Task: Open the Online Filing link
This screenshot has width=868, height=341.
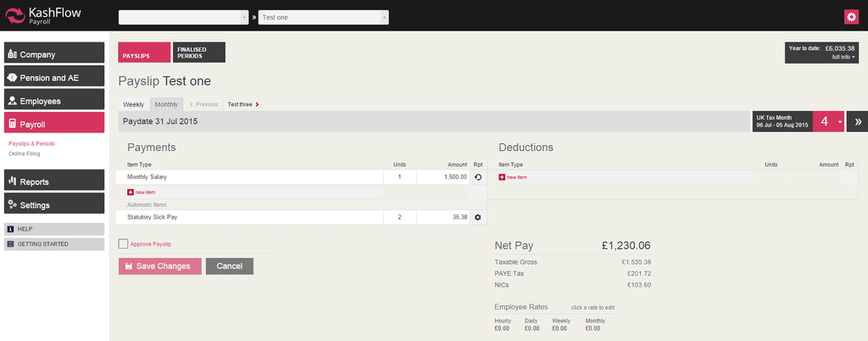Action: [25, 154]
